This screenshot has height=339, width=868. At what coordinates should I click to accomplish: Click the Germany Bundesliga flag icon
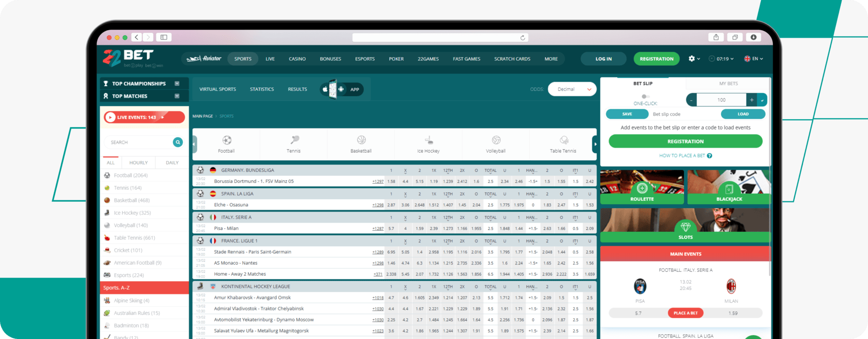[213, 170]
